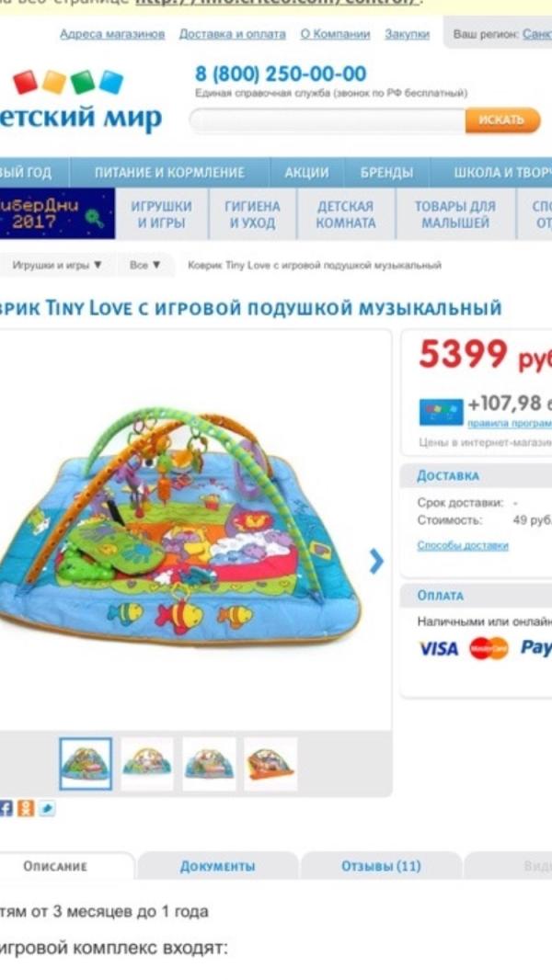Click the MasterCard payment logo
552x980 pixels.
(x=489, y=648)
